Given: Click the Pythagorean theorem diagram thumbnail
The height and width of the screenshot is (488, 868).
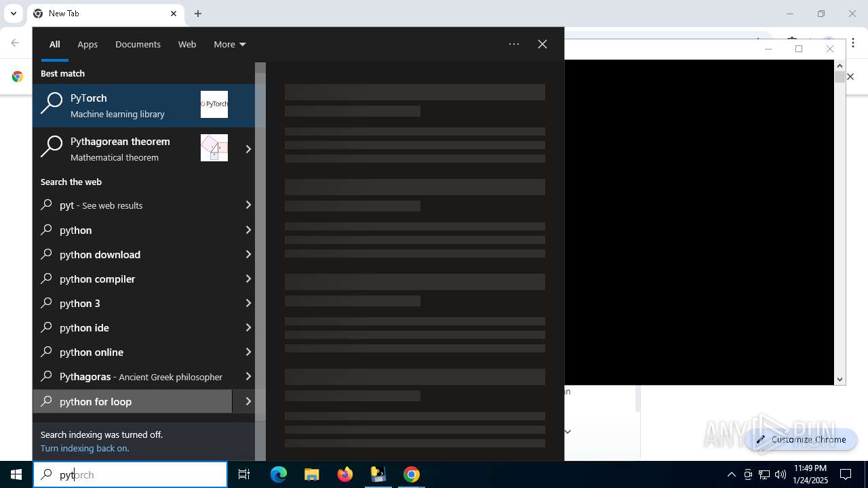Looking at the screenshot, I should tap(214, 148).
